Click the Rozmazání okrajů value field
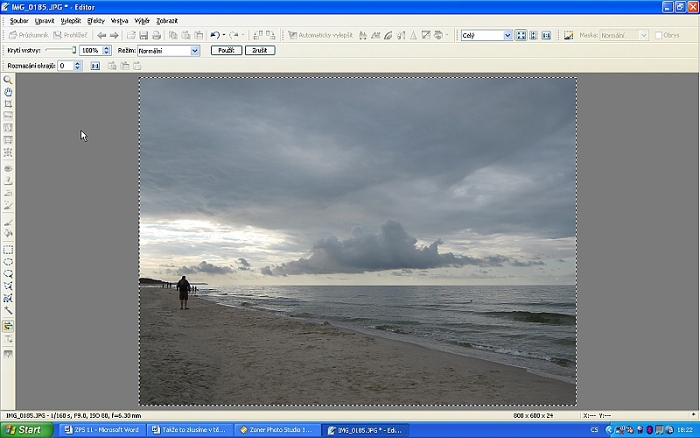Image resolution: width=700 pixels, height=438 pixels. click(66, 65)
